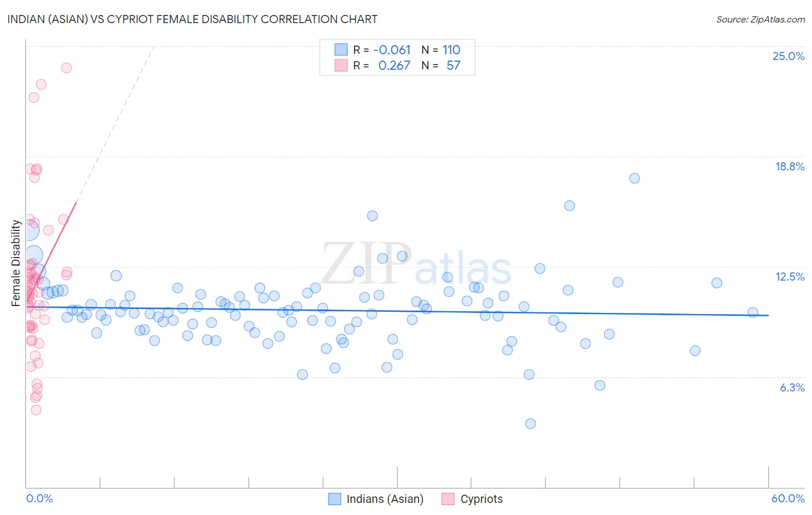
Task: Select the Cypriots legend label
Action: pos(482,499)
